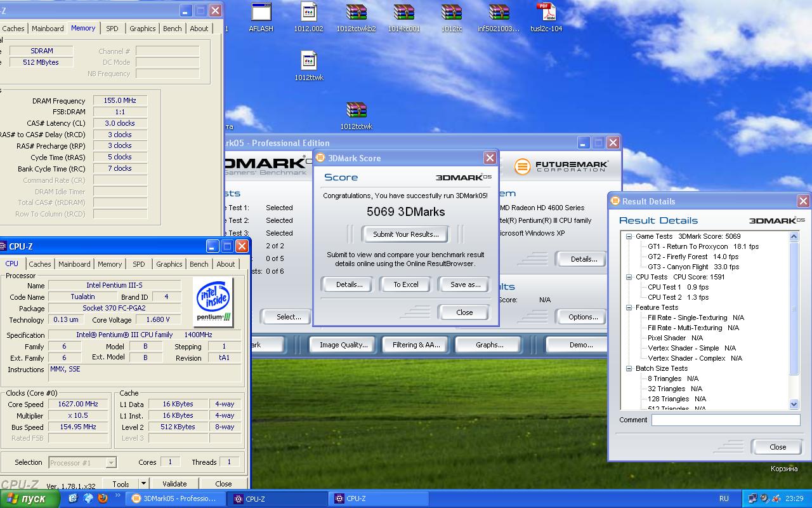Switch to the 3DMark05 taskbar button
This screenshot has width=812, height=508.
175,498
